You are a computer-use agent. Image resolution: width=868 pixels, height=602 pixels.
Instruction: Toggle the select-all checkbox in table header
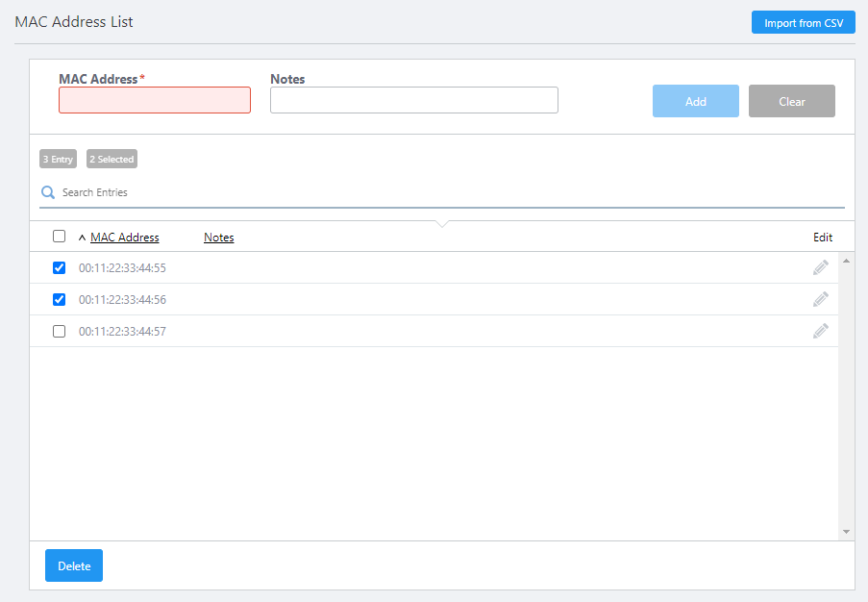[x=60, y=237]
